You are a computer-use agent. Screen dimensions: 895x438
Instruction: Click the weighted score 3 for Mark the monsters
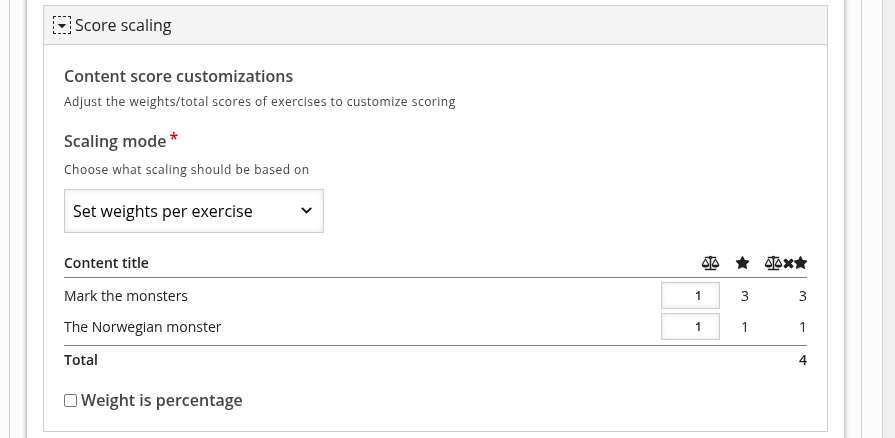(x=803, y=296)
